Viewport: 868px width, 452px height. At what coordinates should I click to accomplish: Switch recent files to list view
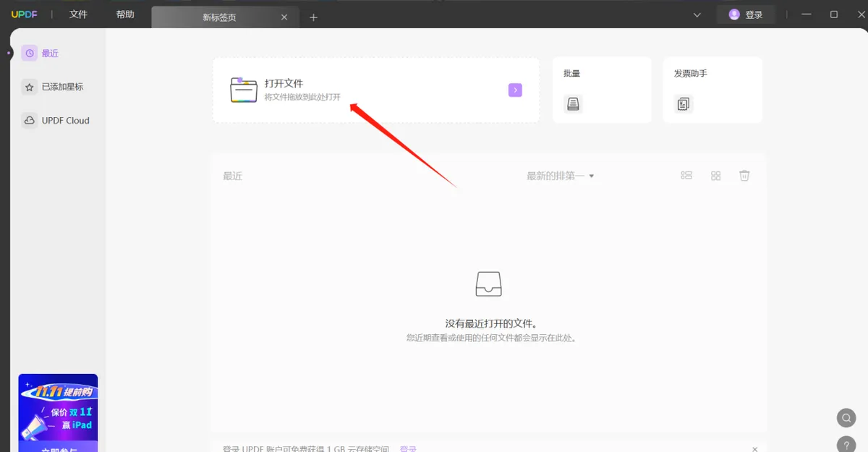[686, 176]
